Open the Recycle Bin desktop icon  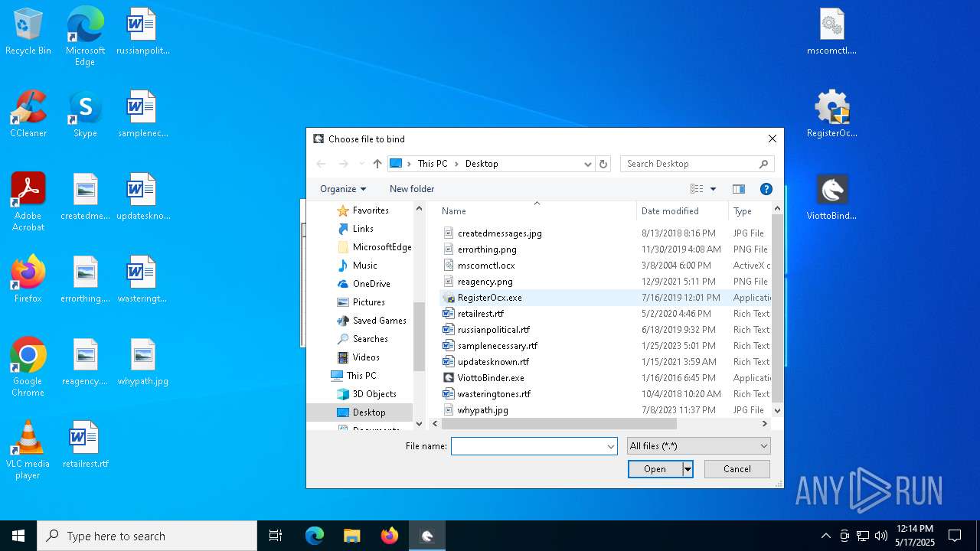pyautogui.click(x=28, y=32)
